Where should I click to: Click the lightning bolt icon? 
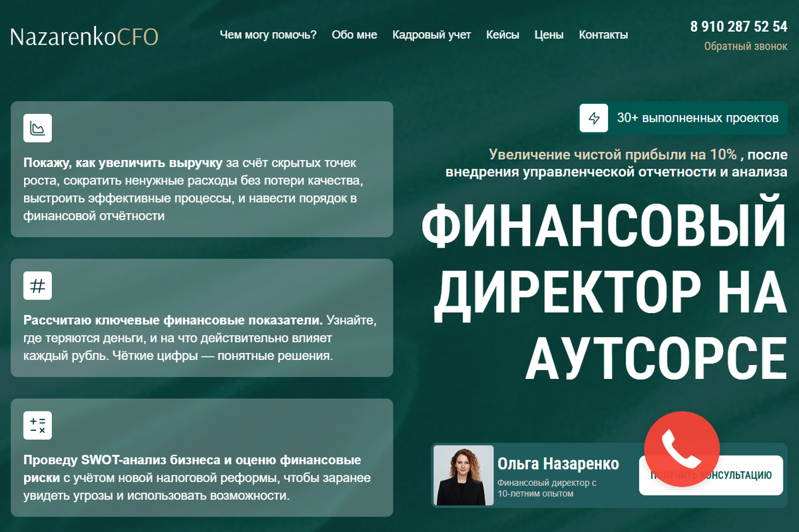tap(594, 119)
